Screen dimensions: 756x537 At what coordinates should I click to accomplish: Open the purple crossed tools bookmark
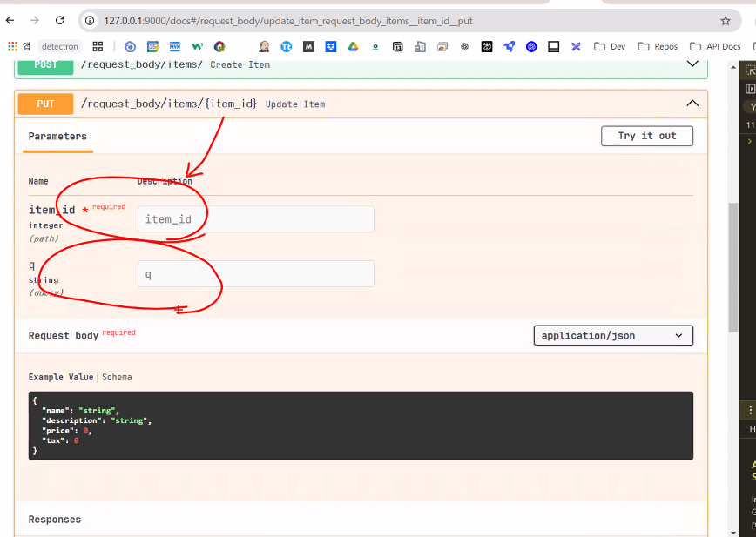click(x=576, y=46)
